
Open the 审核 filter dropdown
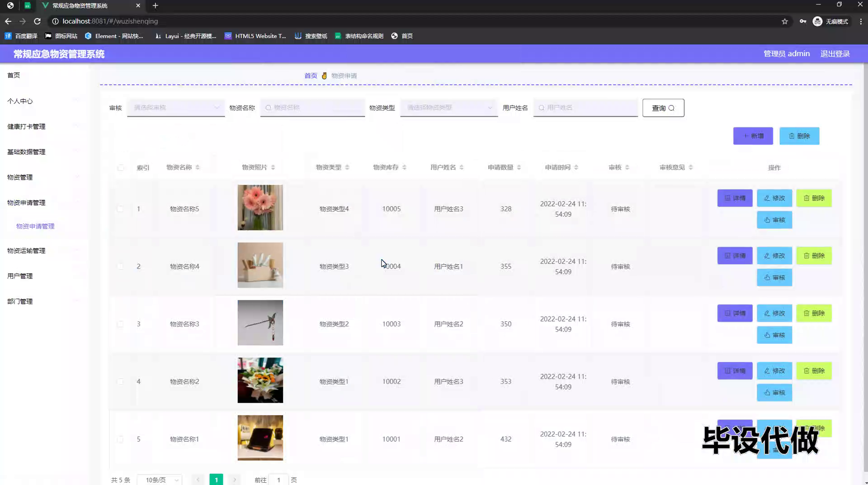click(176, 108)
